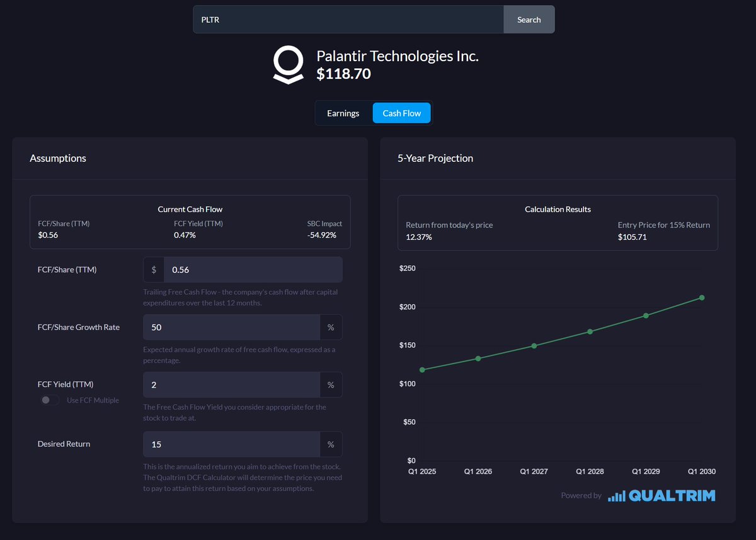Click the -54.92% SBC Impact value
The height and width of the screenshot is (540, 756).
[322, 236]
